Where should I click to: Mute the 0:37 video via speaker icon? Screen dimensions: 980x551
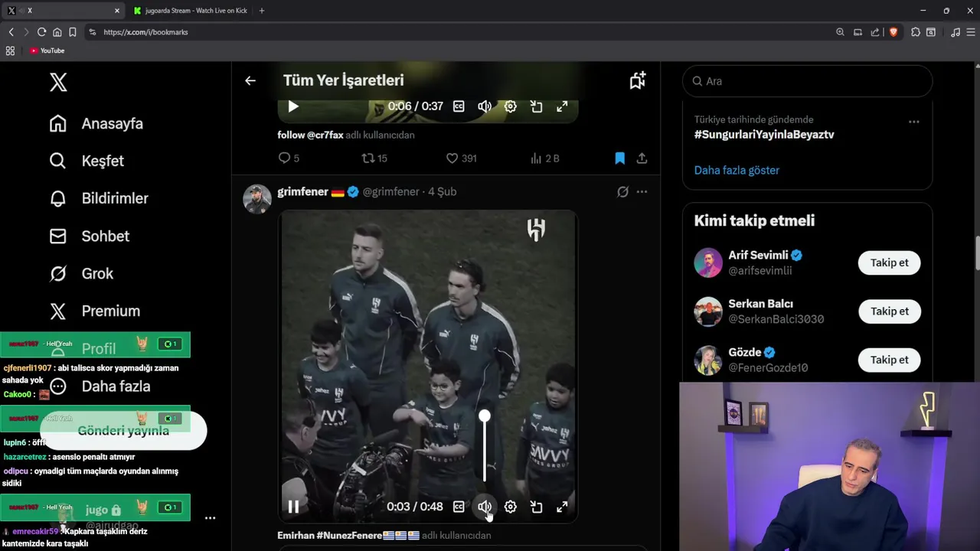click(485, 106)
